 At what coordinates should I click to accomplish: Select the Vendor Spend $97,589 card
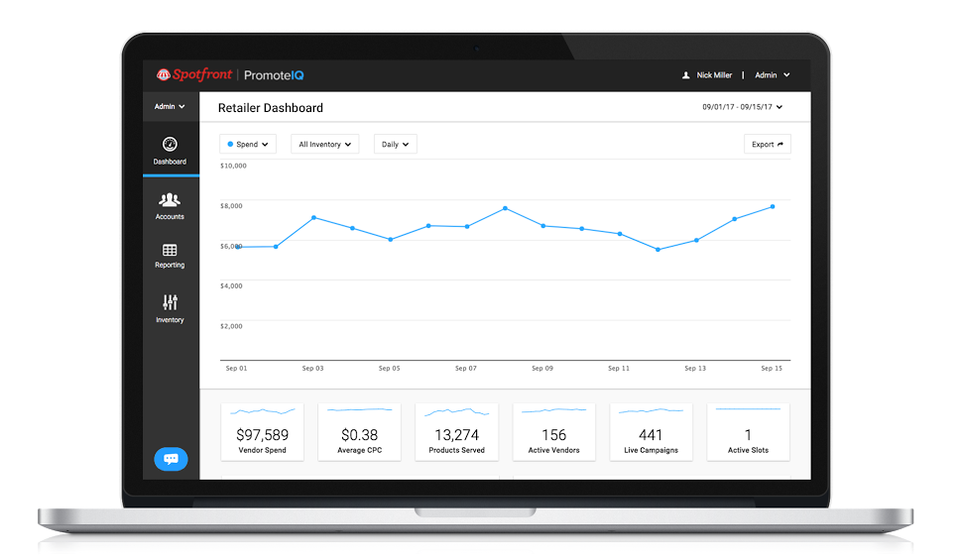click(263, 432)
